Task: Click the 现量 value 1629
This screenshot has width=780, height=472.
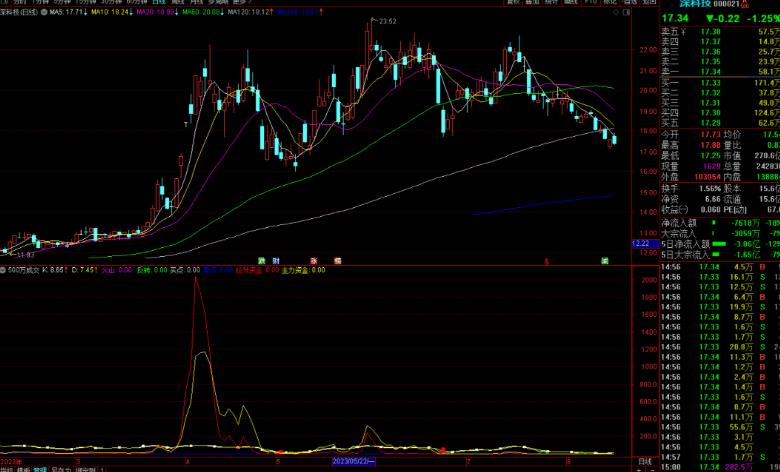Action: coord(712,166)
